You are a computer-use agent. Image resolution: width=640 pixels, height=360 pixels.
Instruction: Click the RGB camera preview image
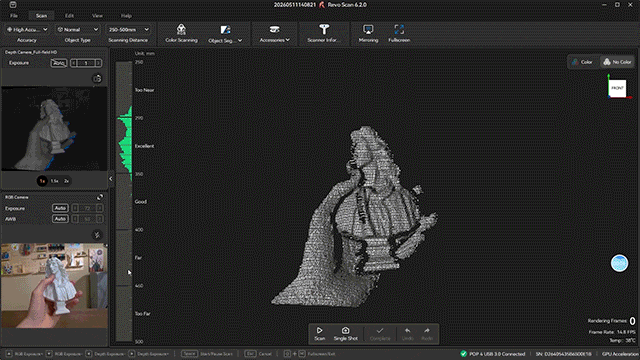(x=54, y=286)
